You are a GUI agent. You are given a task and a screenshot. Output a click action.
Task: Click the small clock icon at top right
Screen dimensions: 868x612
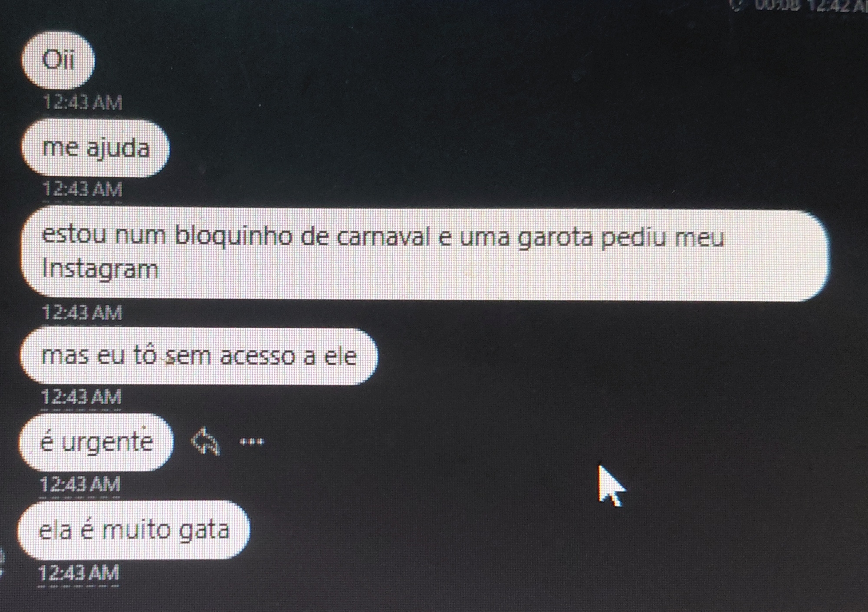click(x=736, y=5)
